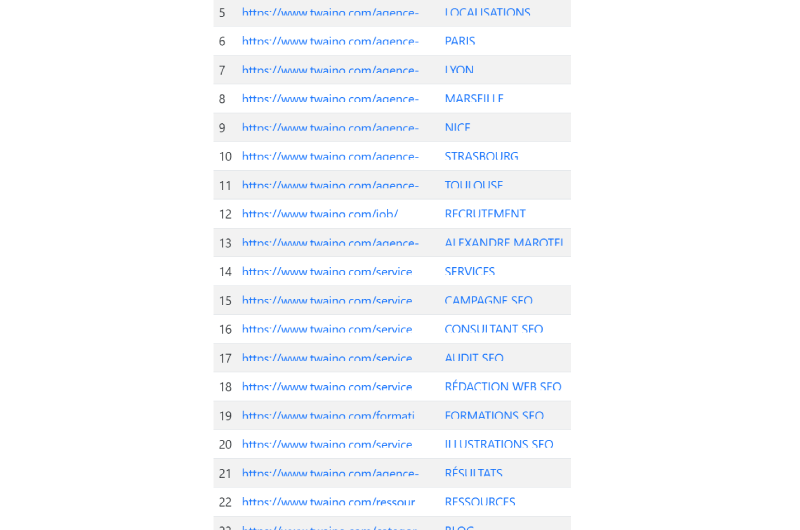Open the LYON anchor link
The width and height of the screenshot is (800, 530).
point(459,70)
